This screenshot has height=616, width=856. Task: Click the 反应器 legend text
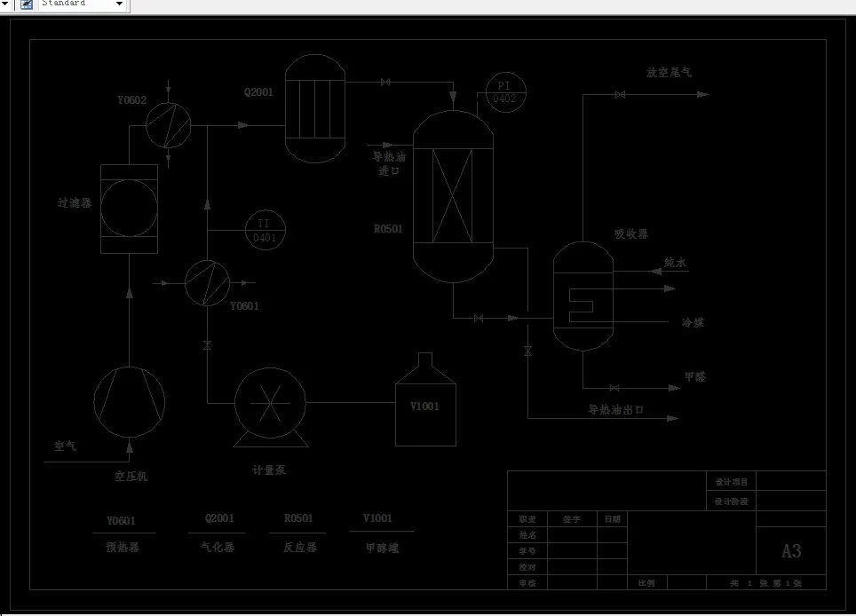pos(300,548)
